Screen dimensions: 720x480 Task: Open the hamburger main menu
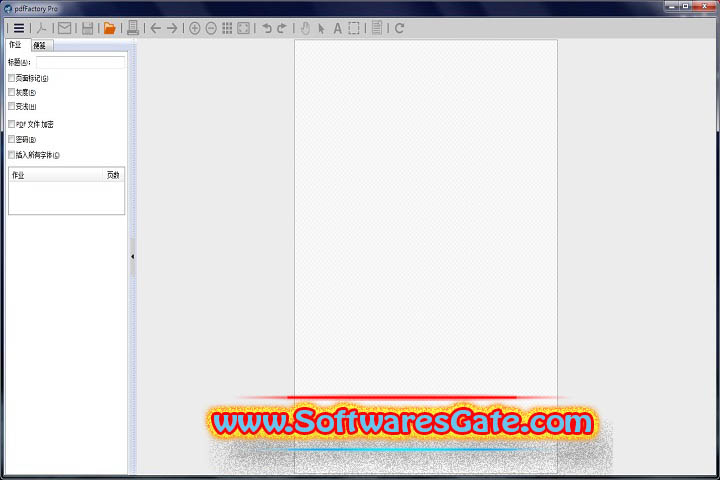pyautogui.click(x=19, y=28)
